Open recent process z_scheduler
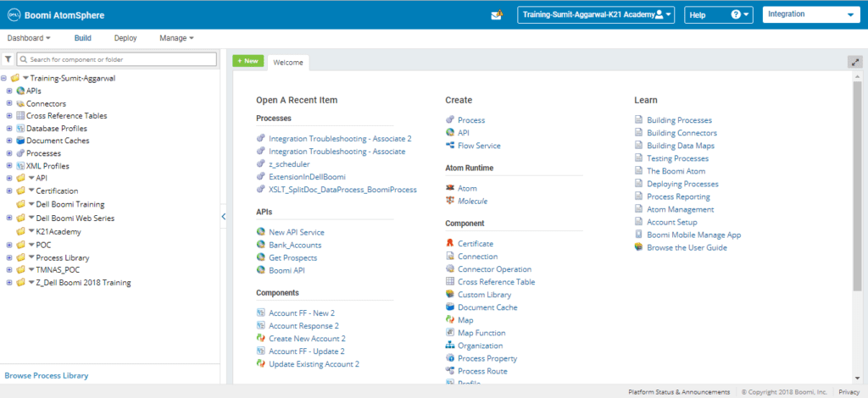Image resolution: width=868 pixels, height=398 pixels. click(290, 164)
